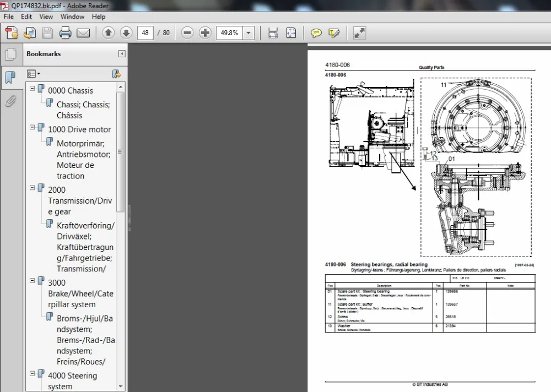551x392 pixels.
Task: Click the page number input field
Action: [145, 33]
